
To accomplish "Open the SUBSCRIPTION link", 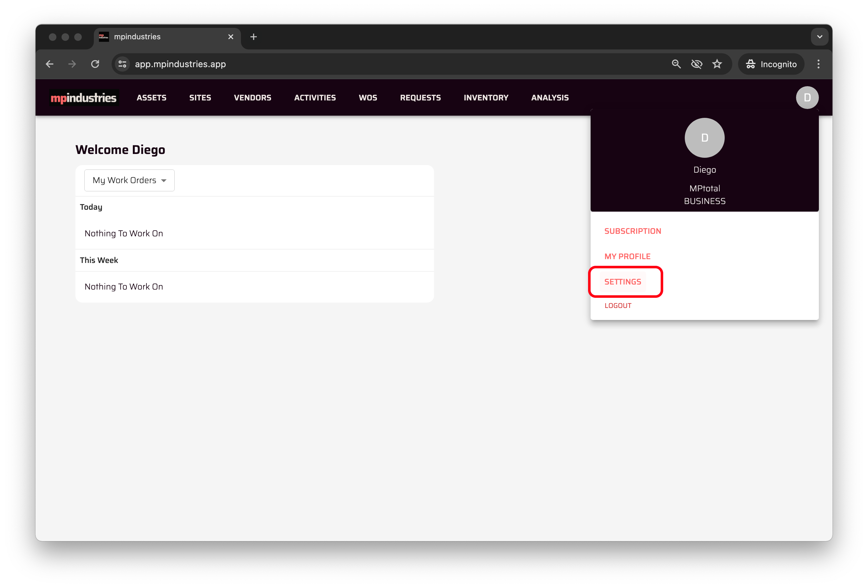I will [632, 231].
